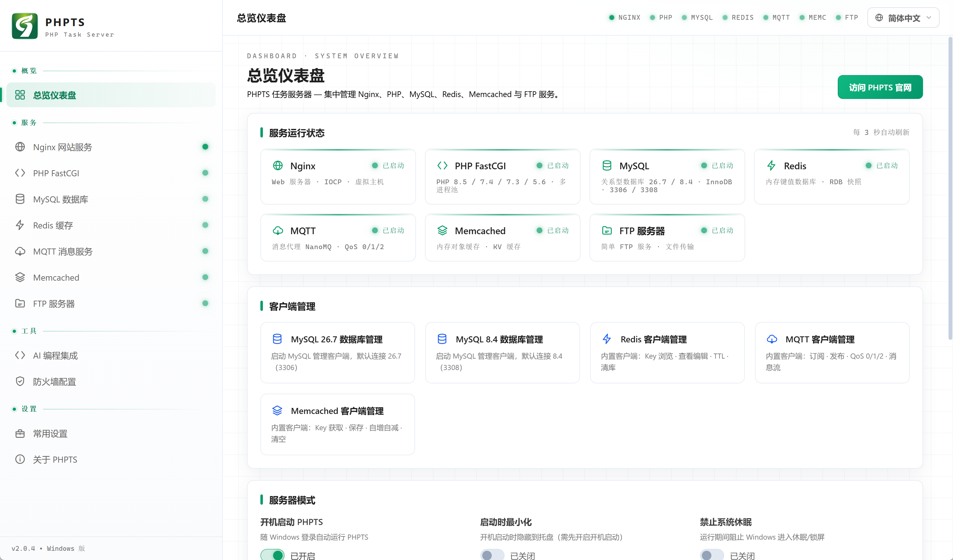Click the 已启动 status in FTP 服务器 card
The image size is (953, 560).
717,230
